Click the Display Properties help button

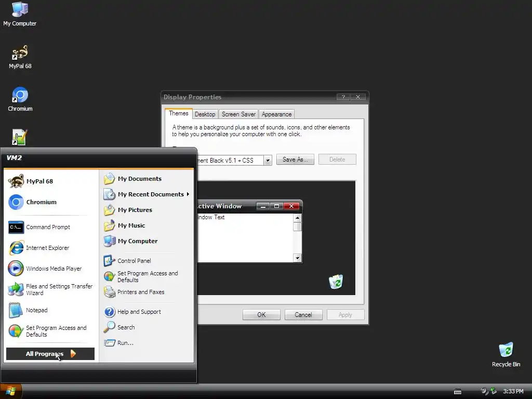[x=343, y=97]
